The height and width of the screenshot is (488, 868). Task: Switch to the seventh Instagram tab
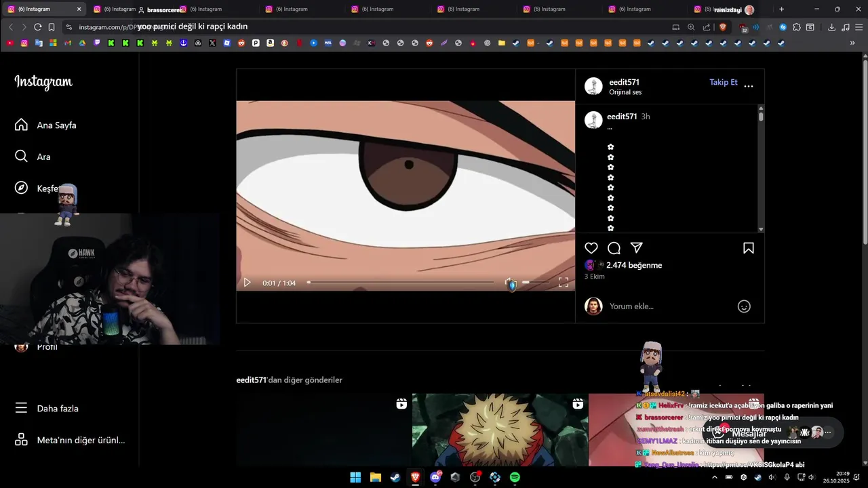559,9
